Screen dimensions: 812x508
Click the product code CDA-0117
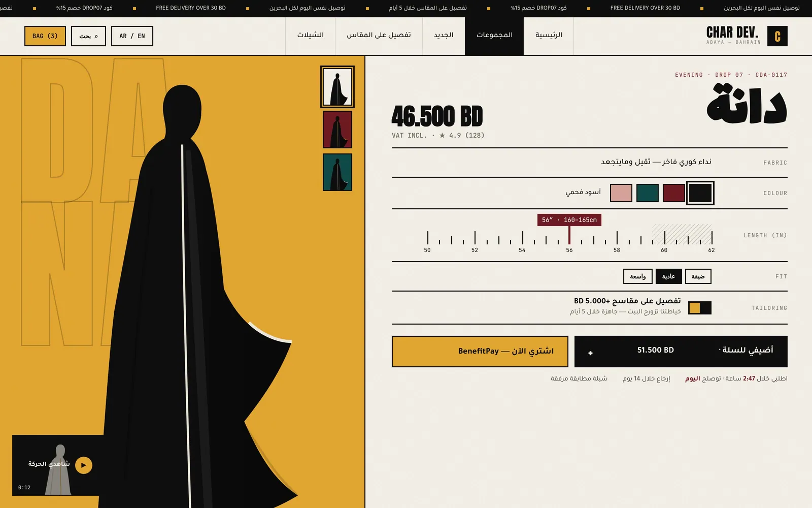coord(771,75)
